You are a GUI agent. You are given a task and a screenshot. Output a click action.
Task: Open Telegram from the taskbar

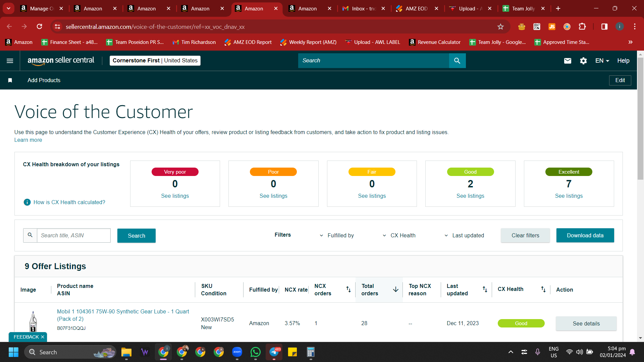click(274, 352)
